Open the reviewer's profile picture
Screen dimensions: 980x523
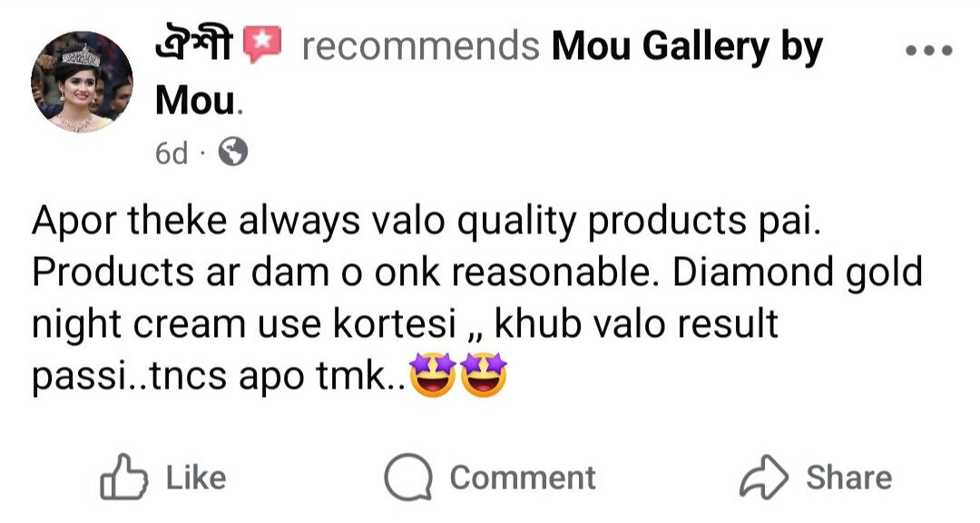(x=82, y=82)
